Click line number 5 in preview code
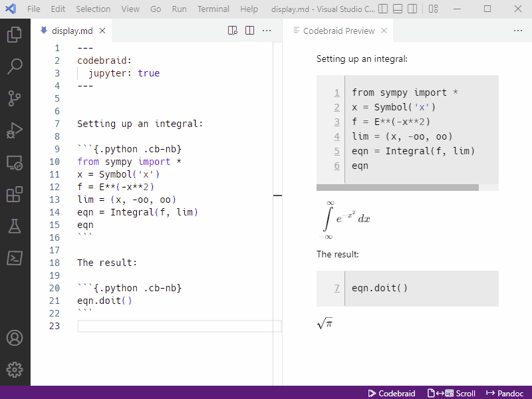The height and width of the screenshot is (399, 532). point(336,151)
